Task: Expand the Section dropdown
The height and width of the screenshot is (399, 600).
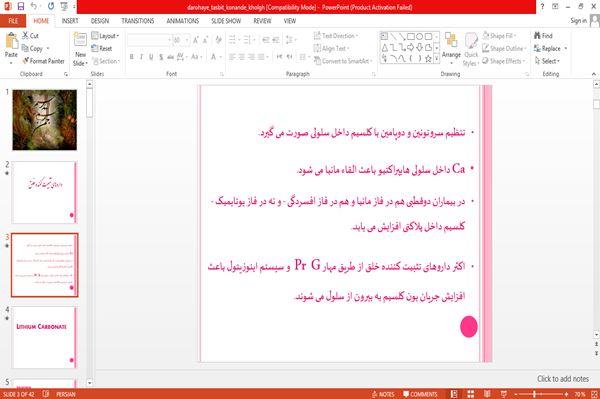Action: [x=106, y=61]
